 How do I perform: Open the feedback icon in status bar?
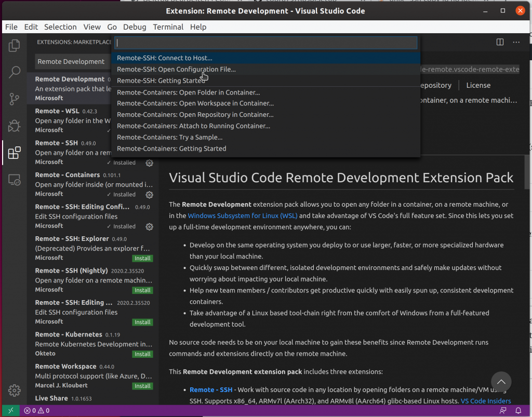[x=503, y=411]
